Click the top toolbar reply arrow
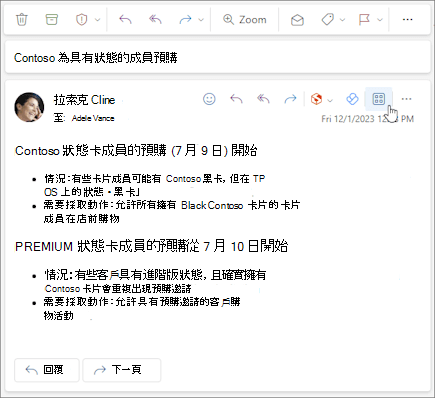Image resolution: width=435 pixels, height=398 pixels. (x=125, y=20)
